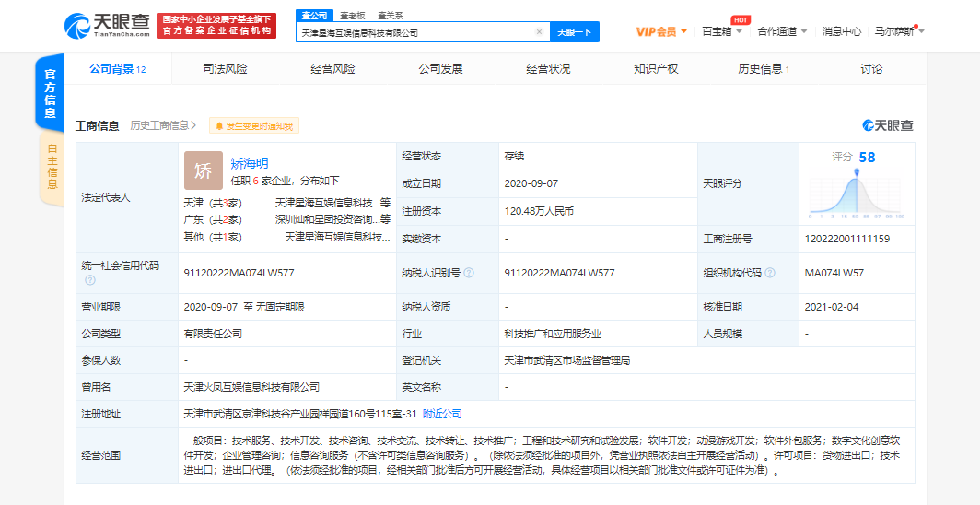Switch to the 公司发展 tab
980x505 pixels.
440,69
